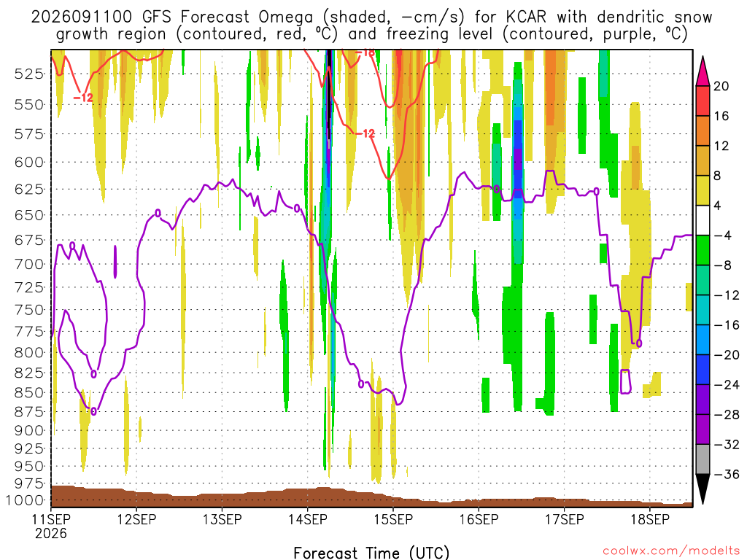Click the red -12 contour label near 550
This screenshot has width=747, height=560.
[83, 98]
